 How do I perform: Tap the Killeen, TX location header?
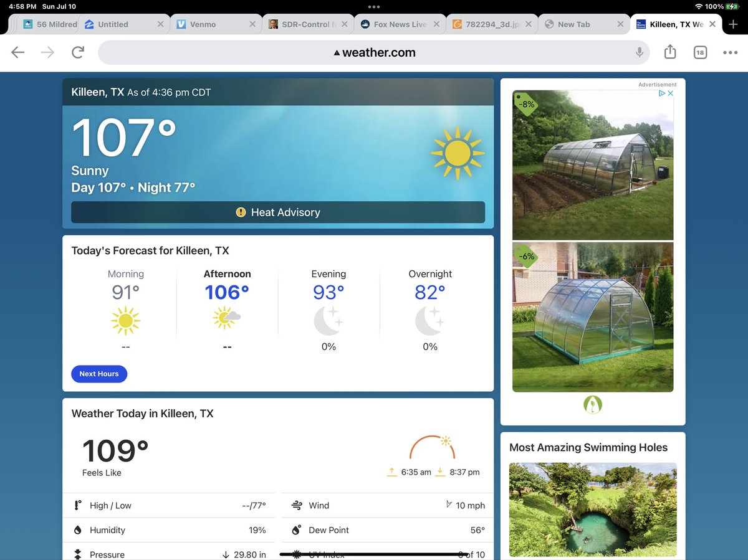pyautogui.click(x=98, y=92)
